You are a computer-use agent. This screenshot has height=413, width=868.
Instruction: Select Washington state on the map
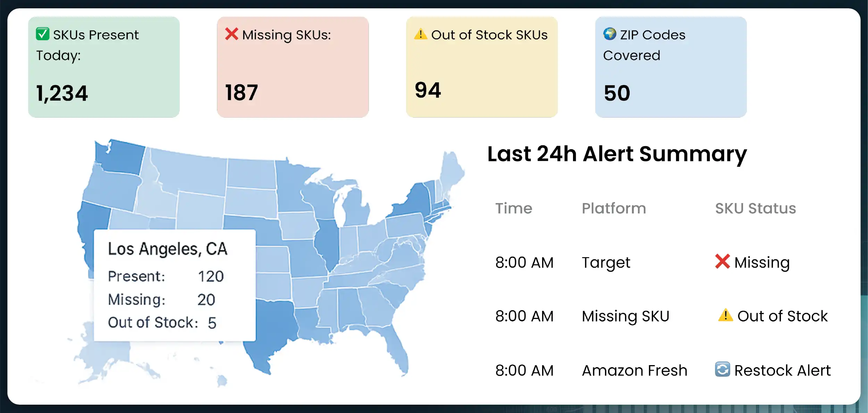pyautogui.click(x=121, y=157)
